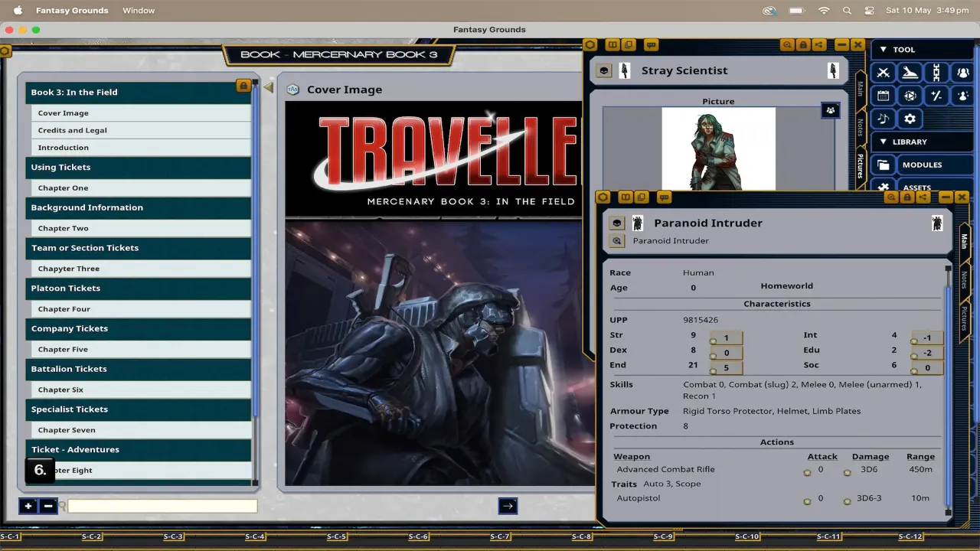Open the plus/minus Modifiers tool

936,96
